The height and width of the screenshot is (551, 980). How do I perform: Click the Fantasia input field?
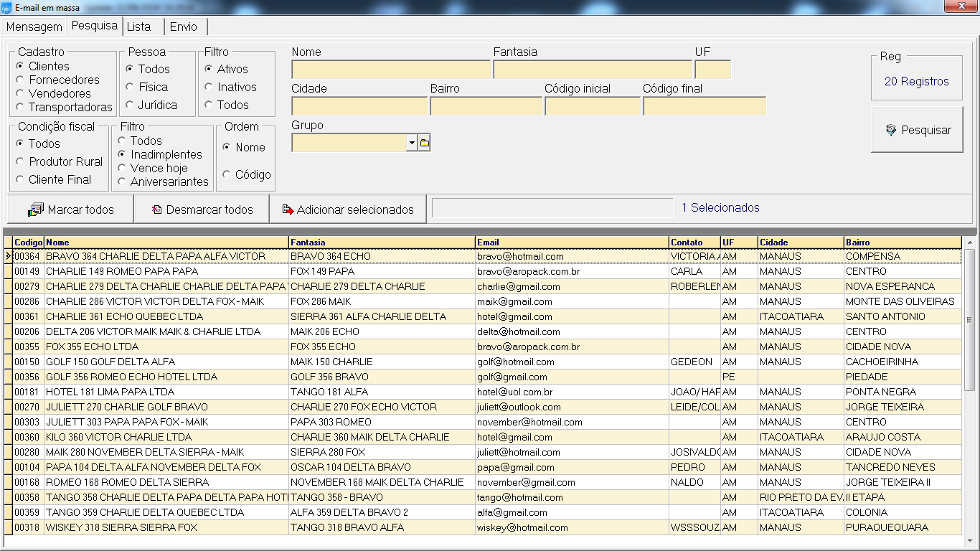click(593, 70)
